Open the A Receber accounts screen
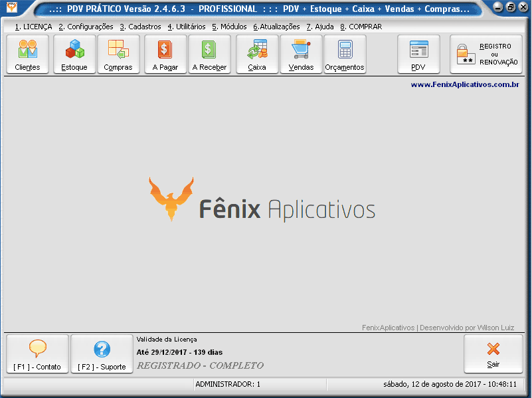532x398 pixels. click(209, 54)
